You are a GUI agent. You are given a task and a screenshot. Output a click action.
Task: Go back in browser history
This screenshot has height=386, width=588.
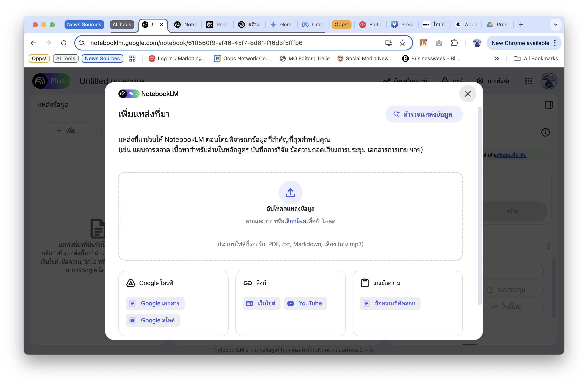pos(33,43)
